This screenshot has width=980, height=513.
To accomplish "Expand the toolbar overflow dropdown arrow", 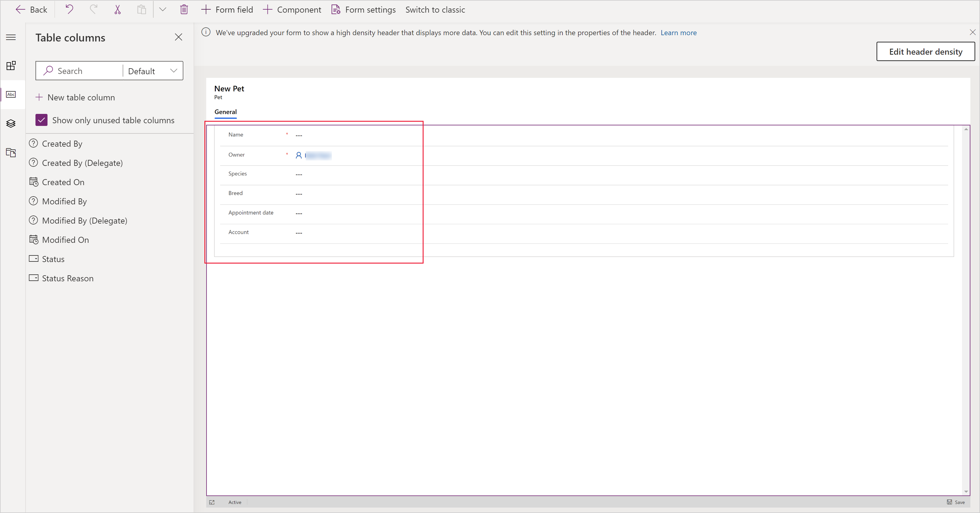I will coord(163,10).
